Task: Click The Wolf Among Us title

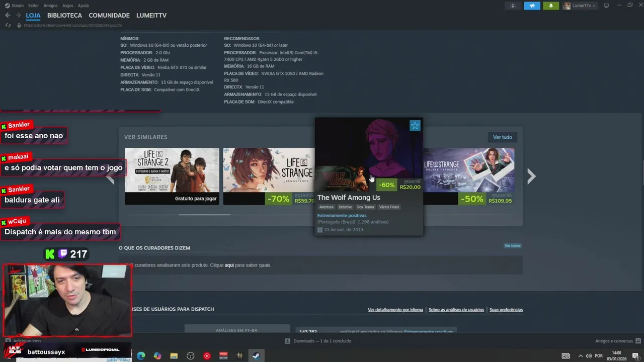Action: pos(349,198)
